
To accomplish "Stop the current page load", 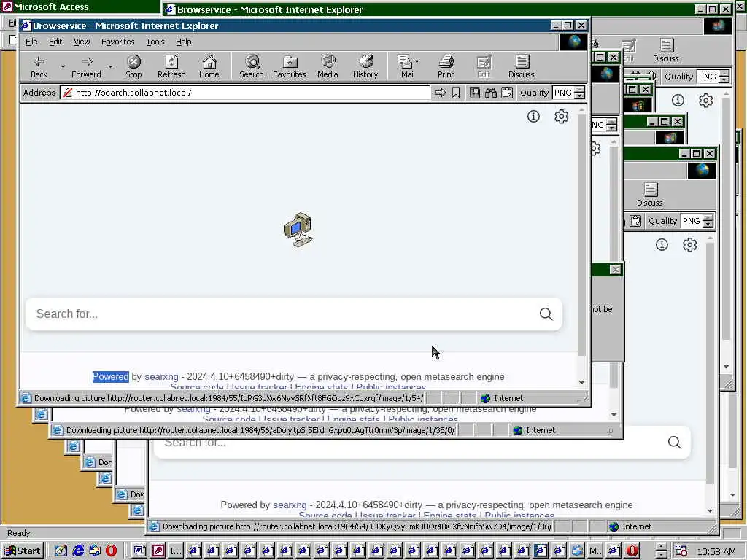I will [x=133, y=66].
